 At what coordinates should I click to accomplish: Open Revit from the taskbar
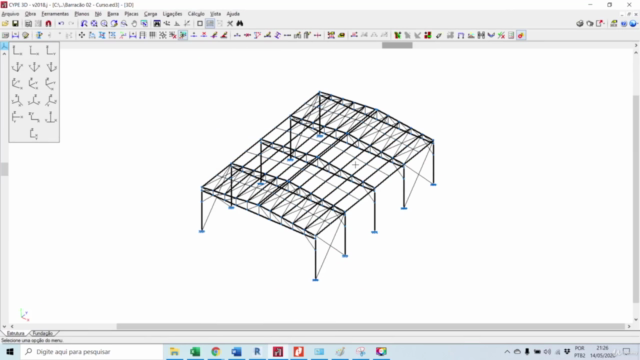click(257, 352)
